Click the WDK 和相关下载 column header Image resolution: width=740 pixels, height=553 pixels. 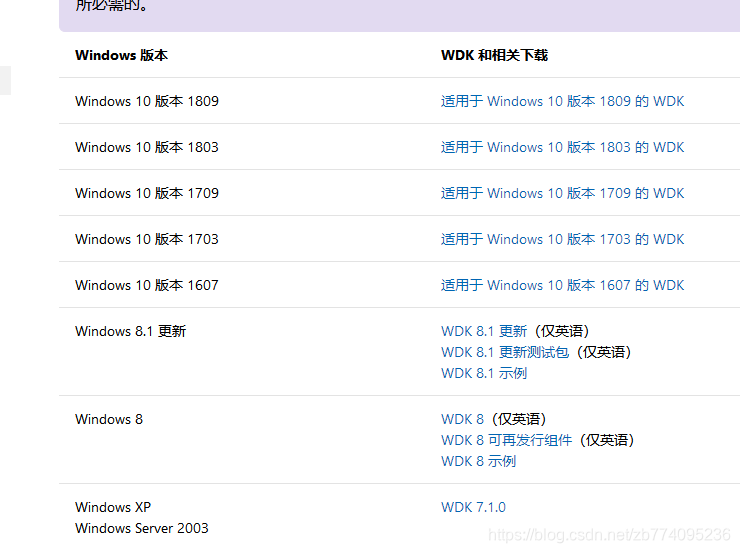click(x=494, y=55)
